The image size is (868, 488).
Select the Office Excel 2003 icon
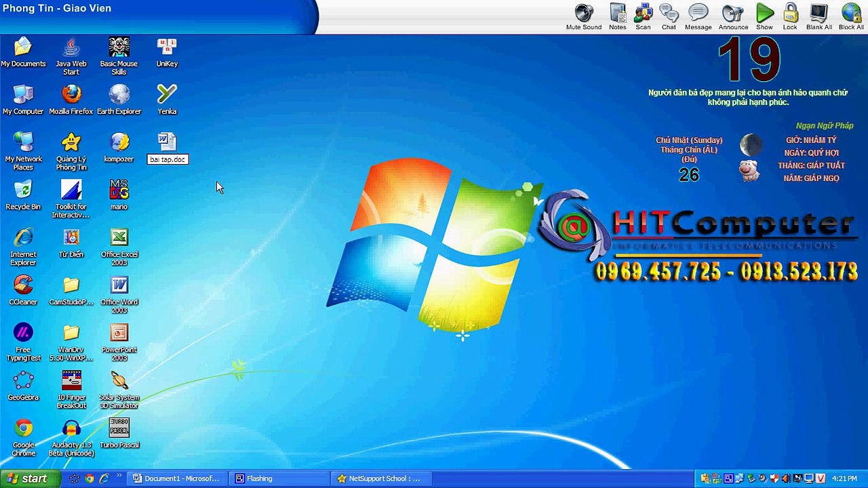119,247
